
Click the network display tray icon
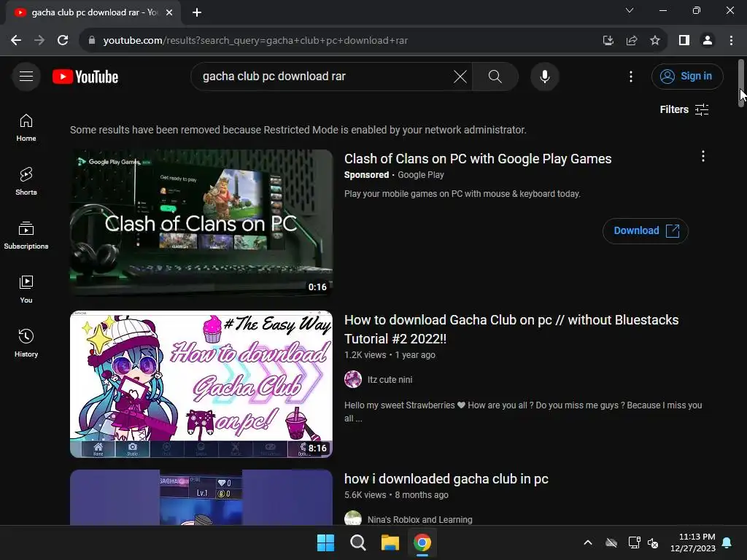click(x=634, y=542)
